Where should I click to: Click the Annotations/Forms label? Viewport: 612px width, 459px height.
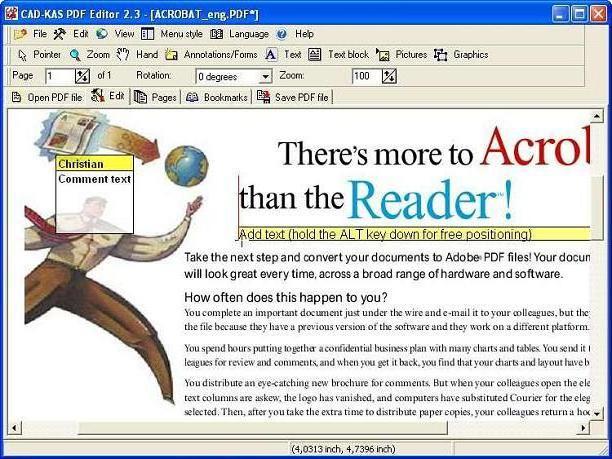click(221, 55)
